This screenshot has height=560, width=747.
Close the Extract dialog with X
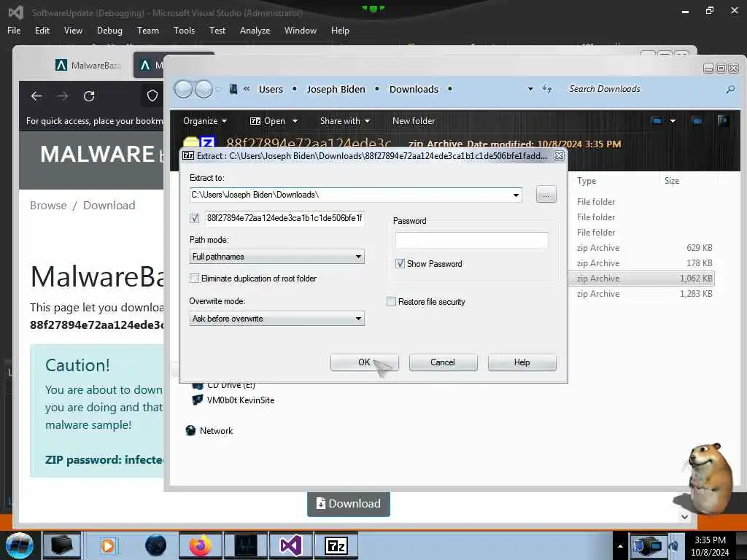(x=560, y=156)
